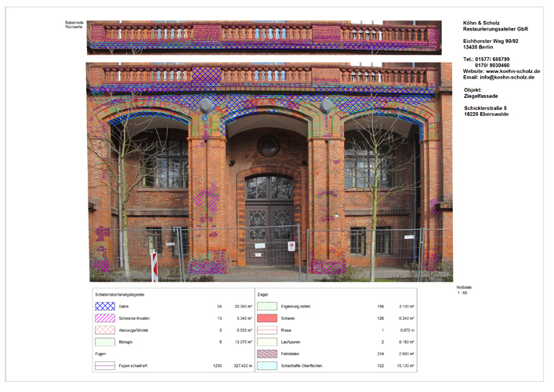Viewport: 554px width, 392px height.
Task: Click the cyan Schadhafte Oberflächen swatch
Action: [267, 365]
